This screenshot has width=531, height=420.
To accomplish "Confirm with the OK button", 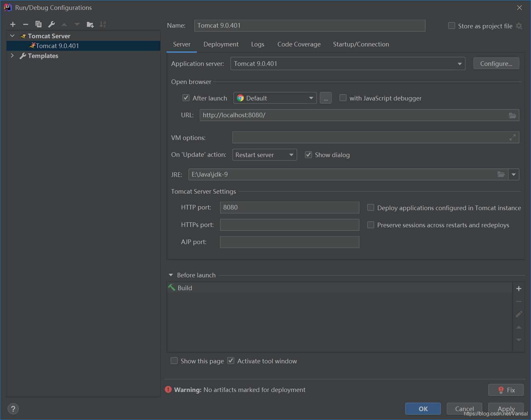I will (x=423, y=409).
